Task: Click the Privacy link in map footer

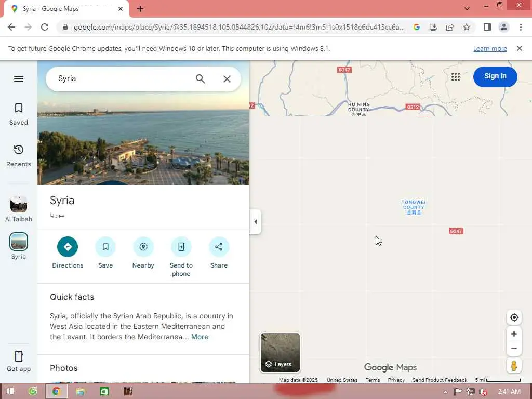Action: 396,380
